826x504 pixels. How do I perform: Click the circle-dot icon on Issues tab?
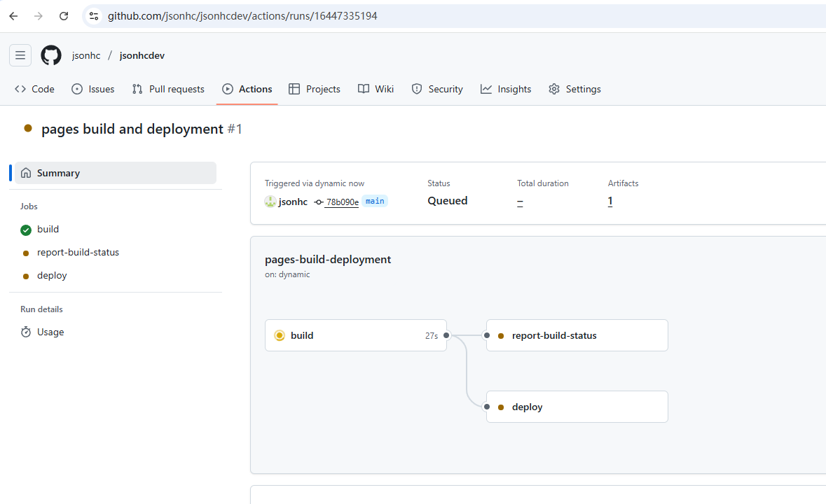77,89
